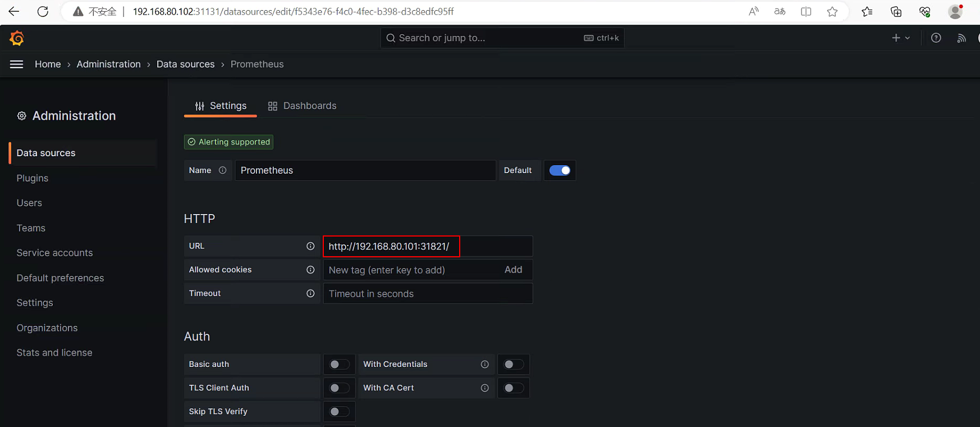Click the Prometheus breadcrumb text
Viewport: 980px width, 427px height.
pos(257,64)
